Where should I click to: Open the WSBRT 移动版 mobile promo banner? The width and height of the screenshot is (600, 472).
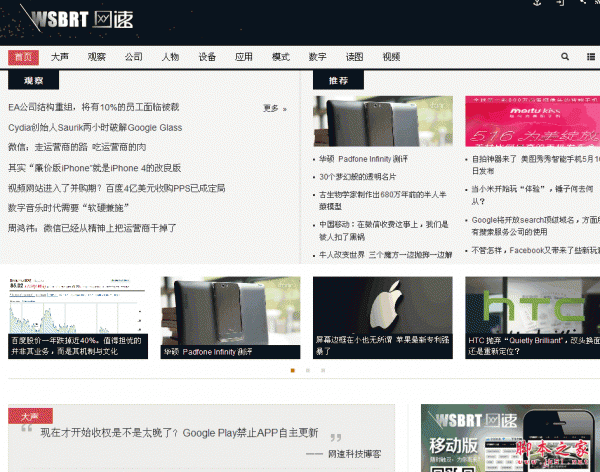[x=510, y=438]
